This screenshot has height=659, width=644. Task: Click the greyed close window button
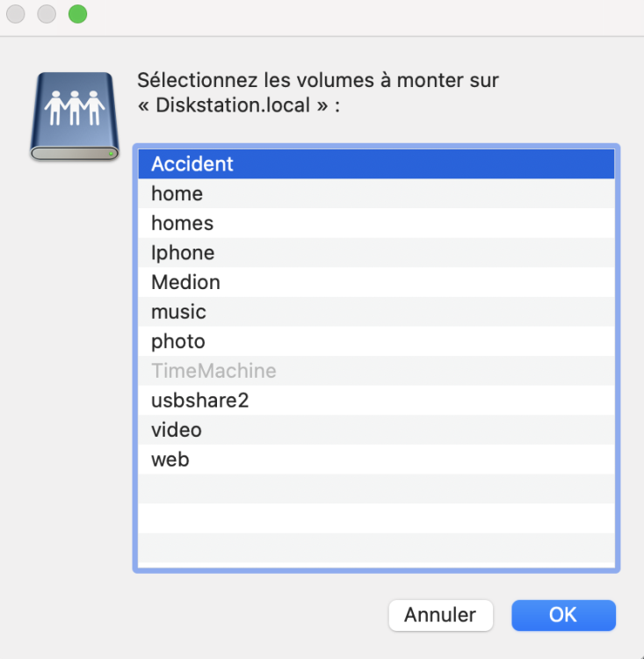pyautogui.click(x=16, y=14)
